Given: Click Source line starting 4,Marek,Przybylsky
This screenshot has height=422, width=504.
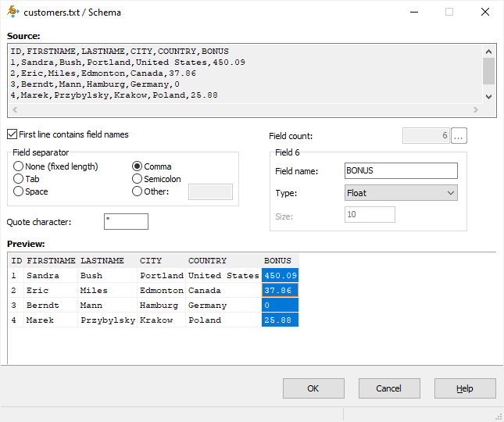Looking at the screenshot, I should [x=114, y=95].
